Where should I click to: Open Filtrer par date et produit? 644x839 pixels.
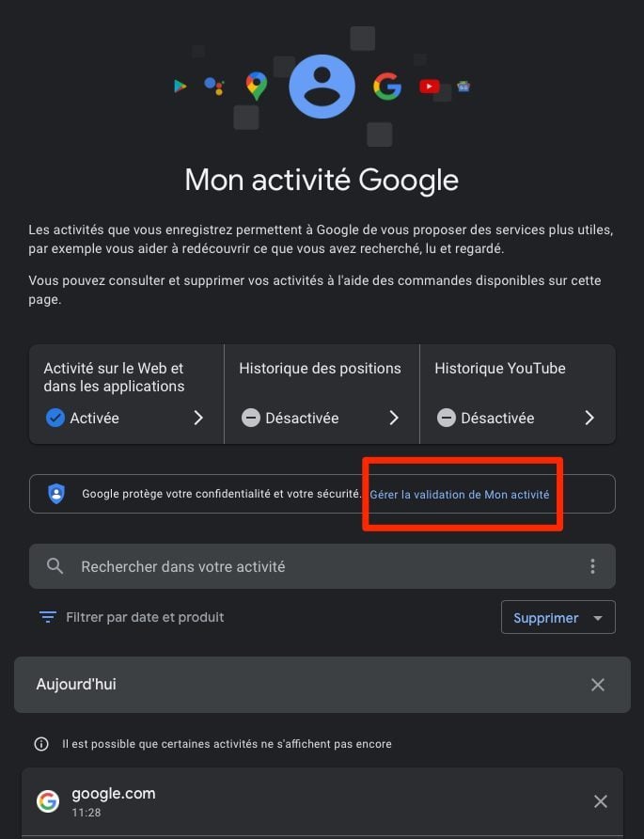[132, 617]
